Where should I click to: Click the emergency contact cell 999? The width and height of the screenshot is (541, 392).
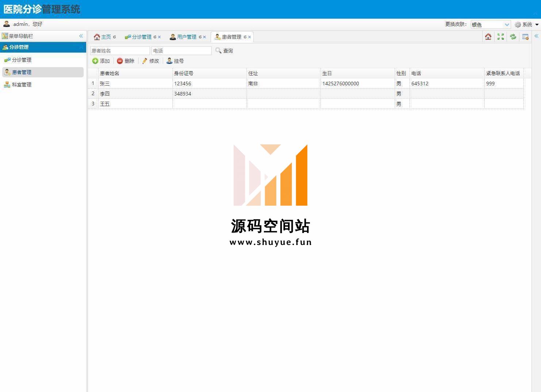point(504,84)
